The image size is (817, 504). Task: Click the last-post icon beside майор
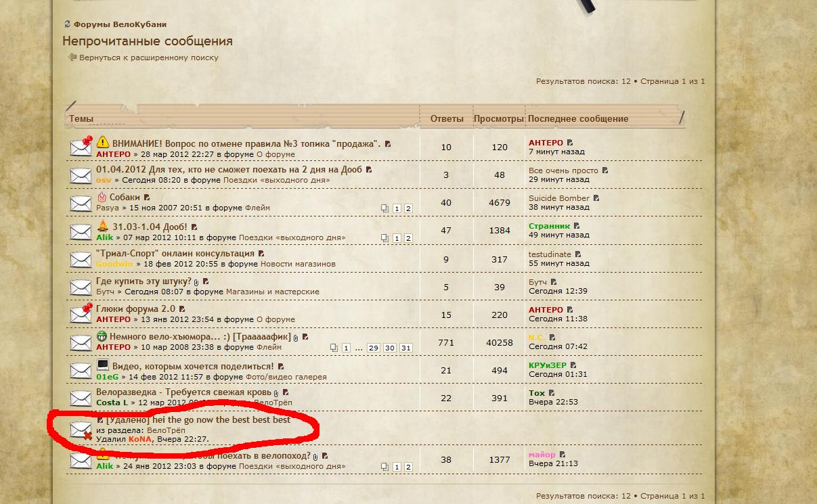click(x=562, y=455)
